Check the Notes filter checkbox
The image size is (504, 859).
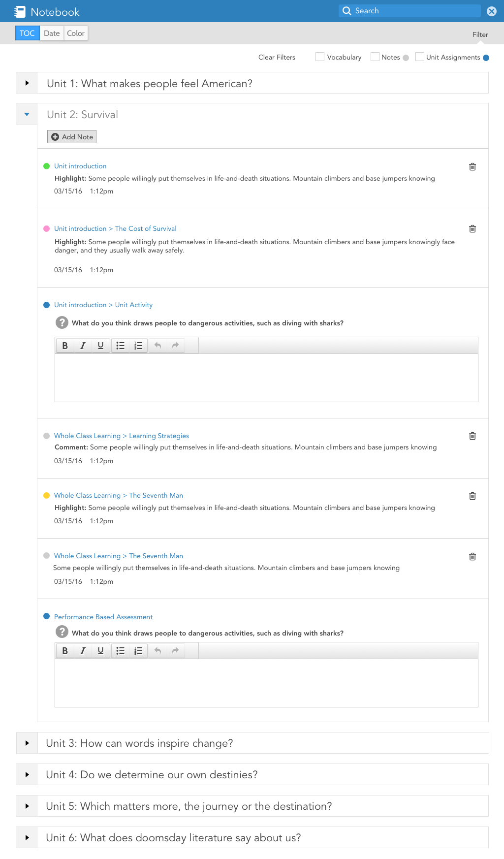click(375, 57)
